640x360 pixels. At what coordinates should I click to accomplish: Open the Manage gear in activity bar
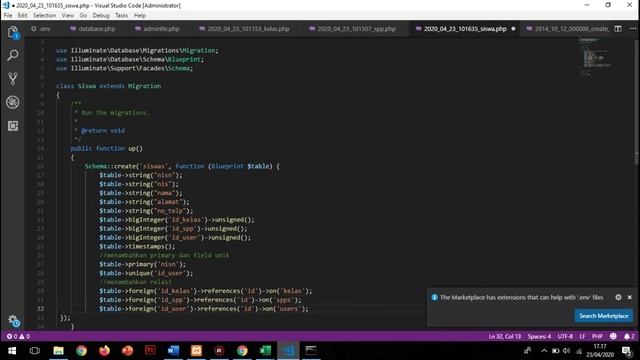(x=13, y=321)
